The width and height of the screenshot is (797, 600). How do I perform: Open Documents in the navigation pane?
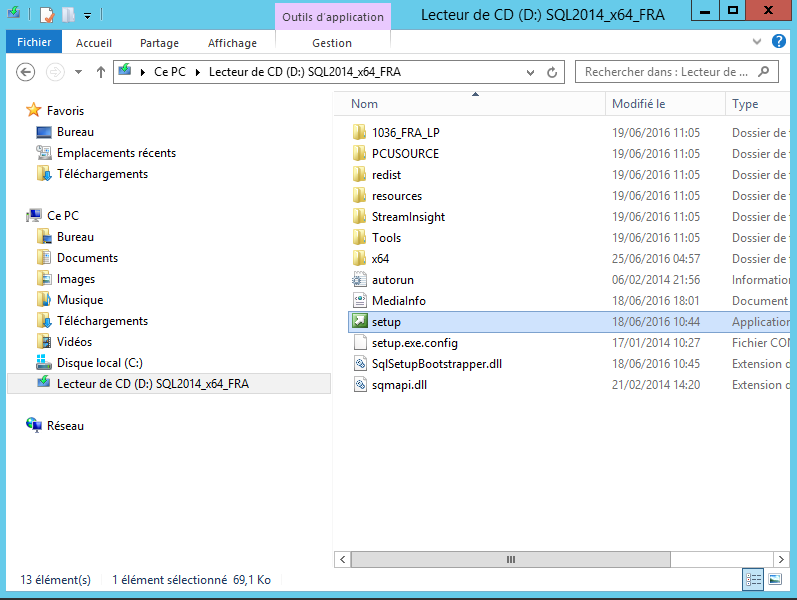tap(87, 258)
